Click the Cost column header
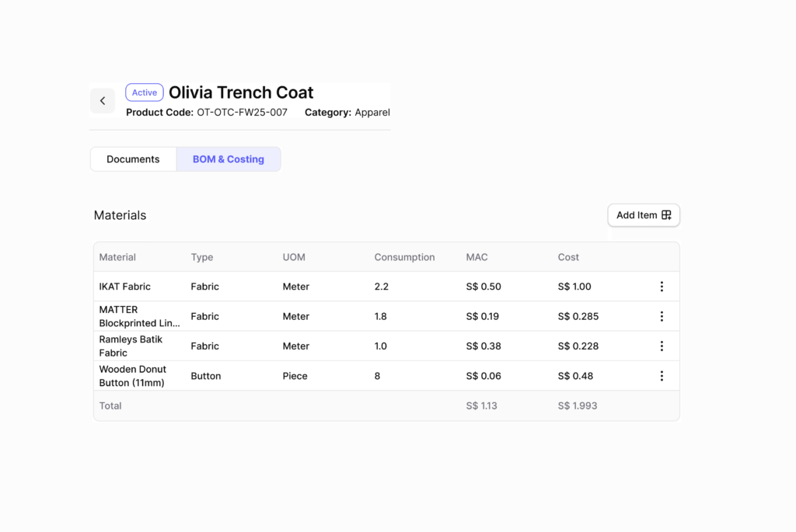796x532 pixels. pos(568,257)
